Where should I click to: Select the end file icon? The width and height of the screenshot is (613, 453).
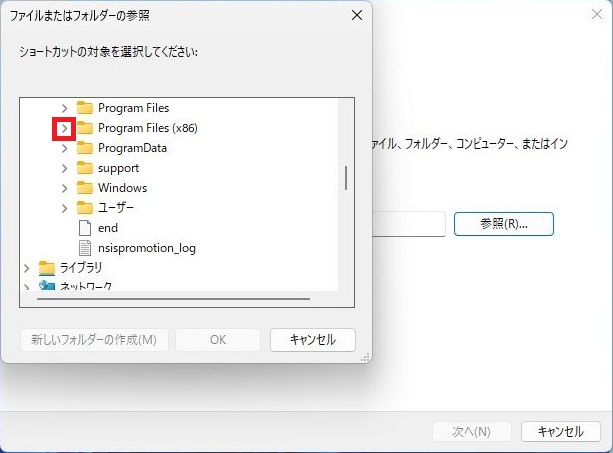point(84,228)
